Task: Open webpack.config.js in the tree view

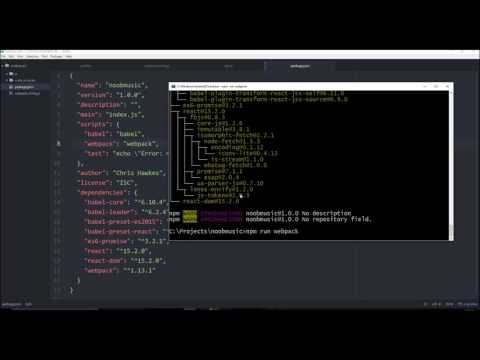Action: click(27, 93)
